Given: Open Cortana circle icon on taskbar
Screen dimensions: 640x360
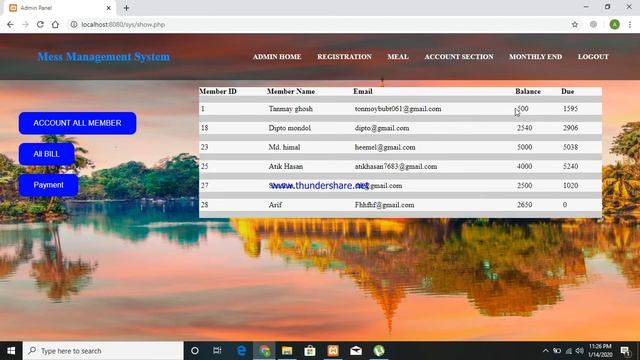Looking at the screenshot, I should tap(195, 351).
